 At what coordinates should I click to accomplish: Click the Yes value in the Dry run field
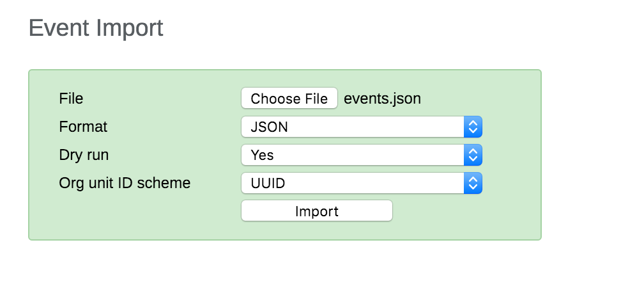pyautogui.click(x=262, y=155)
